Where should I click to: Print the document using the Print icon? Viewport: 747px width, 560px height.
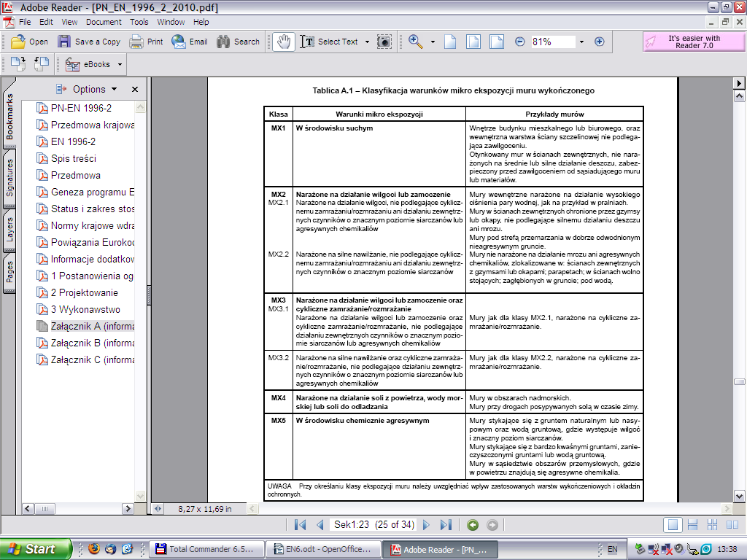point(146,42)
